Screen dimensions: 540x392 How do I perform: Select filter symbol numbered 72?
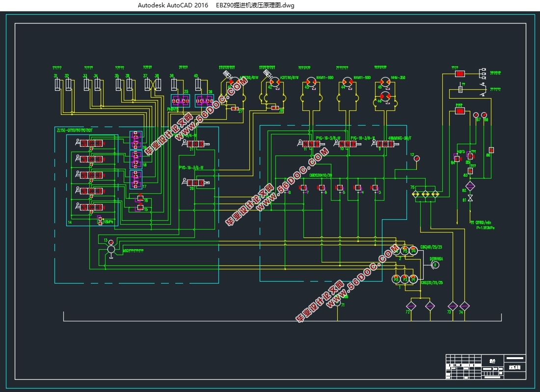(411, 306)
